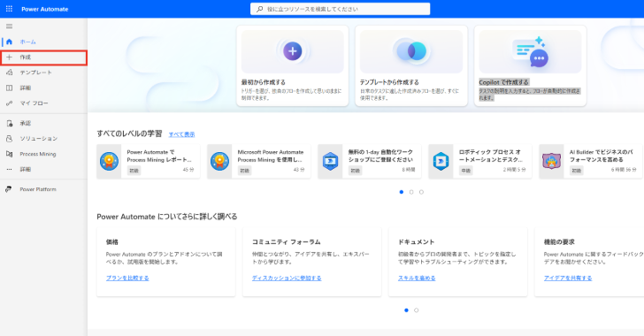Focus the top search input field

coord(340,9)
